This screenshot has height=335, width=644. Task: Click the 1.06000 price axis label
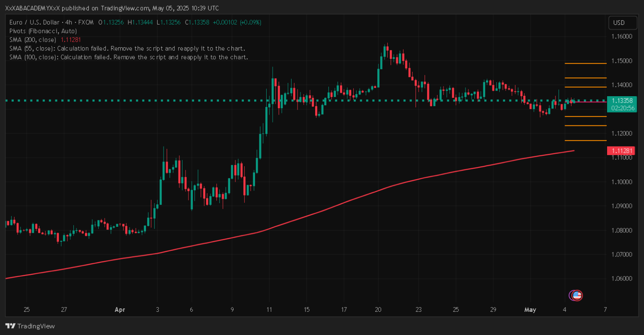[621, 279]
